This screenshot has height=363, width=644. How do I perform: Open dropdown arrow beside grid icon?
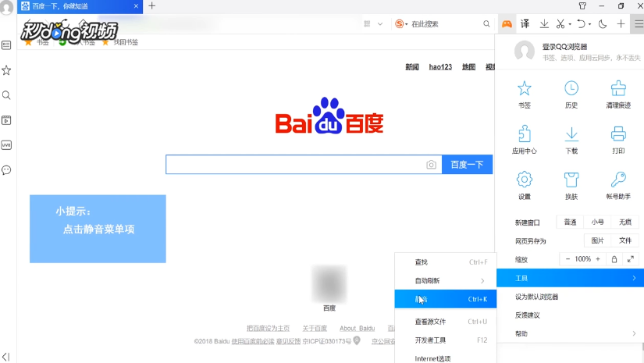(380, 24)
